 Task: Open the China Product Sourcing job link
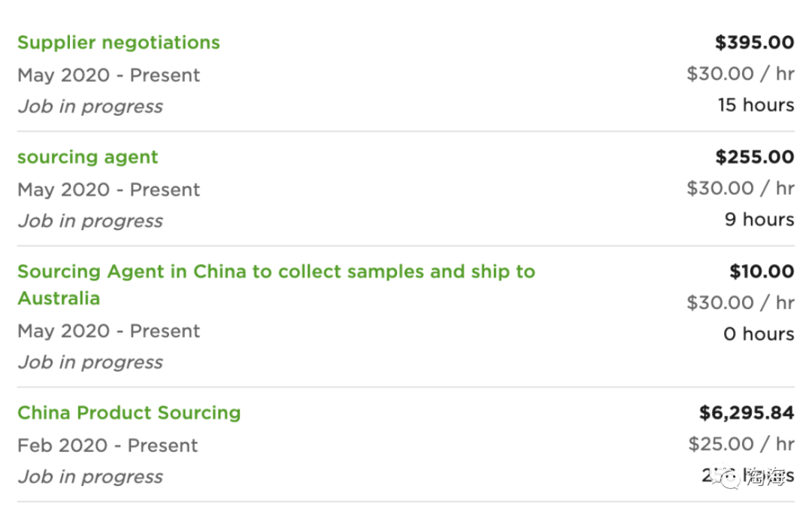(129, 412)
